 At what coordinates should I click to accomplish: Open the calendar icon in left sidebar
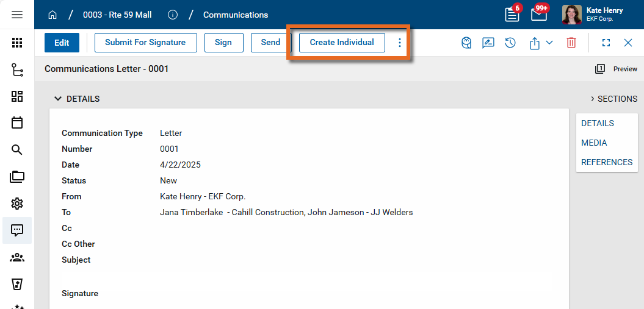[x=17, y=123]
